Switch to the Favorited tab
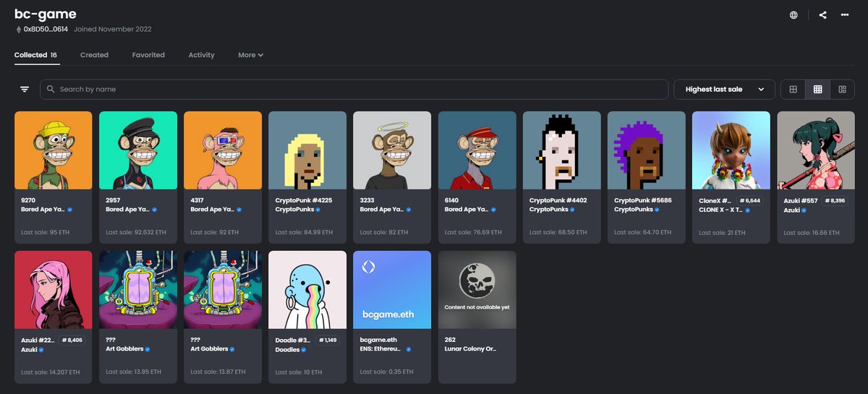The image size is (868, 394). tap(148, 55)
